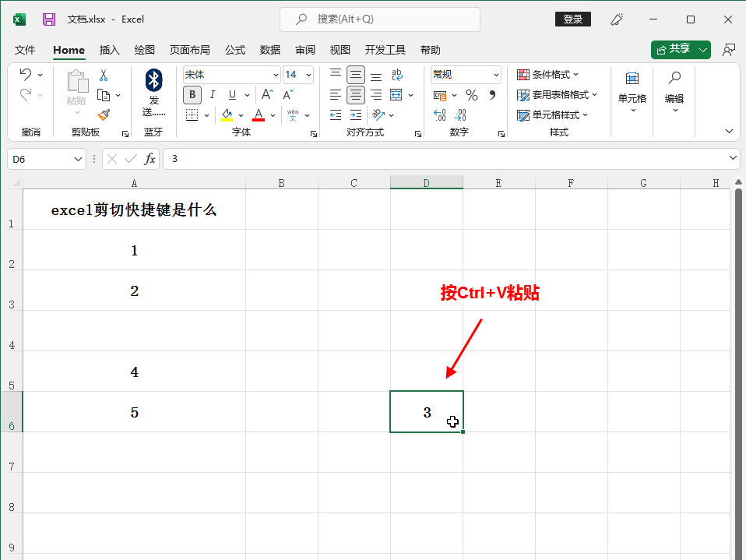Image resolution: width=746 pixels, height=560 pixels.
Task: Collapse the ribbon with chevron
Action: point(729,131)
